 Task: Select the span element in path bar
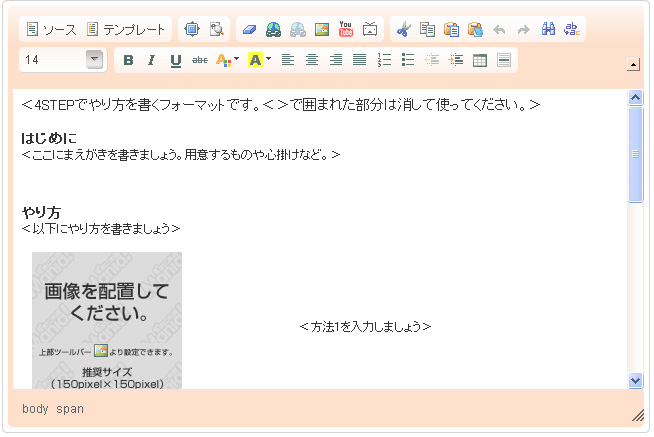[70, 409]
